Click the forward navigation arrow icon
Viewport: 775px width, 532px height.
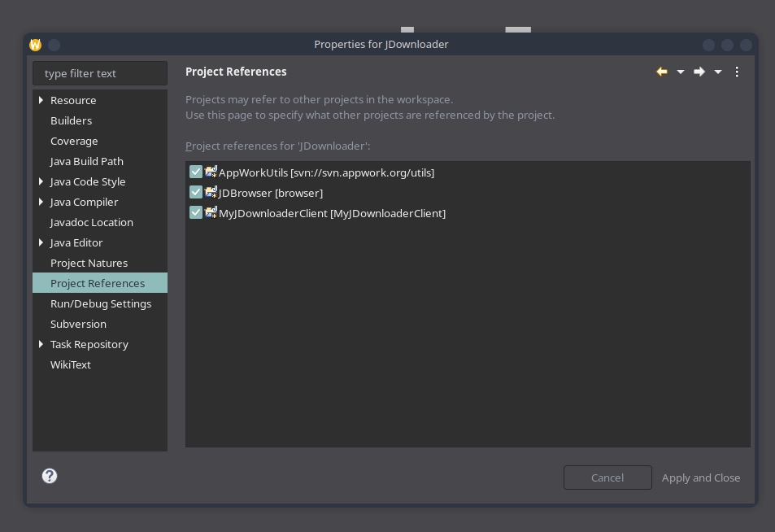tap(699, 72)
